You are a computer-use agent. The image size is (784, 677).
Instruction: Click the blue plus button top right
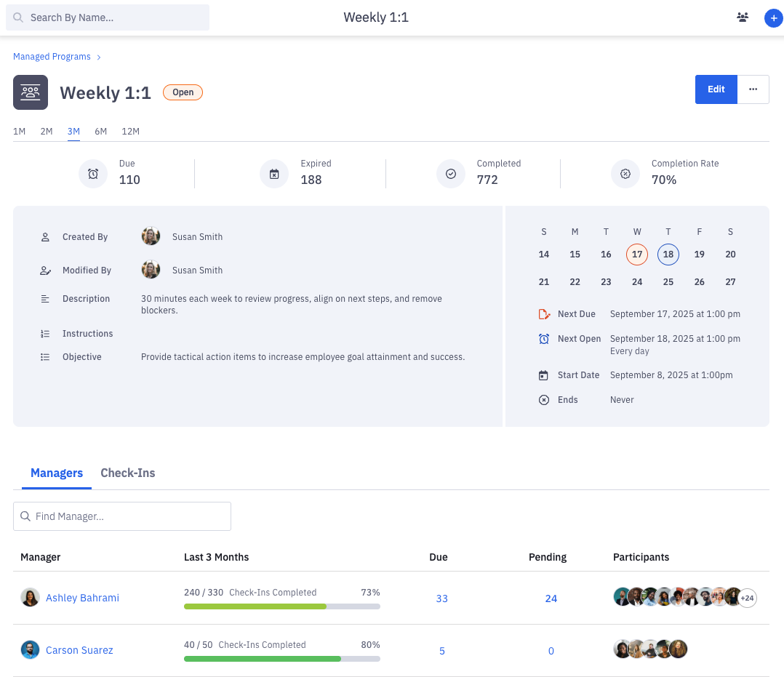coord(773,18)
